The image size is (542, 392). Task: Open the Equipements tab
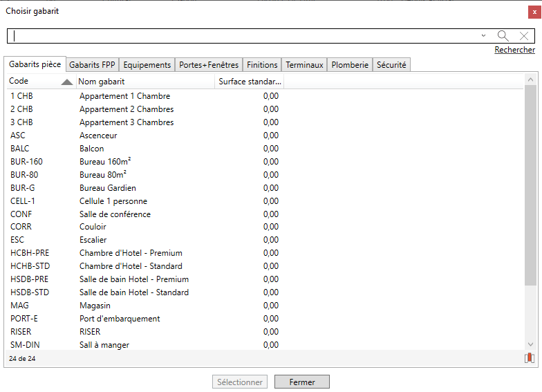[147, 65]
